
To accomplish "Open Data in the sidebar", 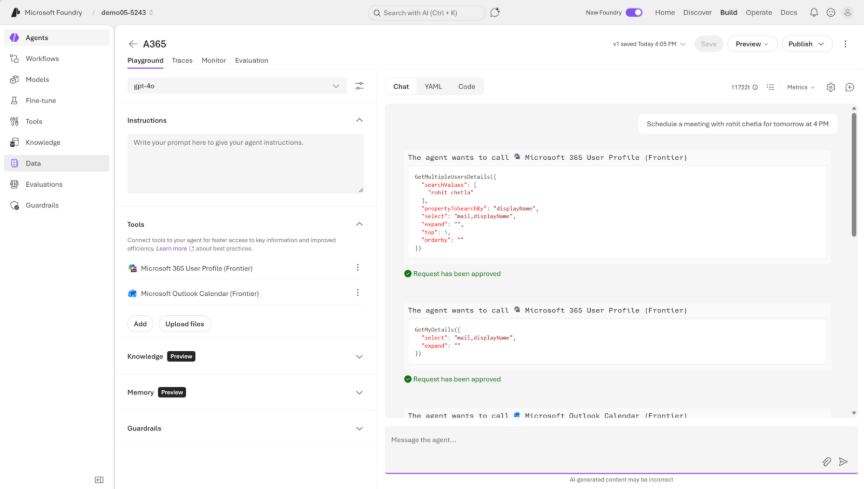I will coord(56,163).
